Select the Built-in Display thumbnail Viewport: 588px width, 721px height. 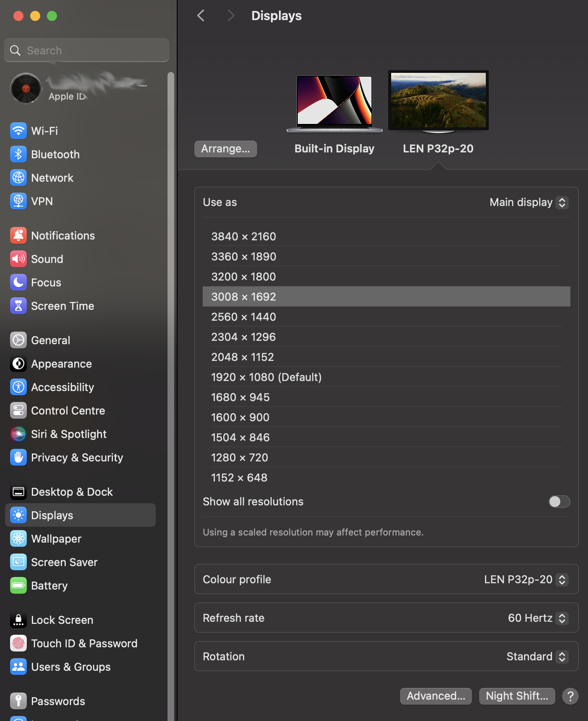point(334,103)
